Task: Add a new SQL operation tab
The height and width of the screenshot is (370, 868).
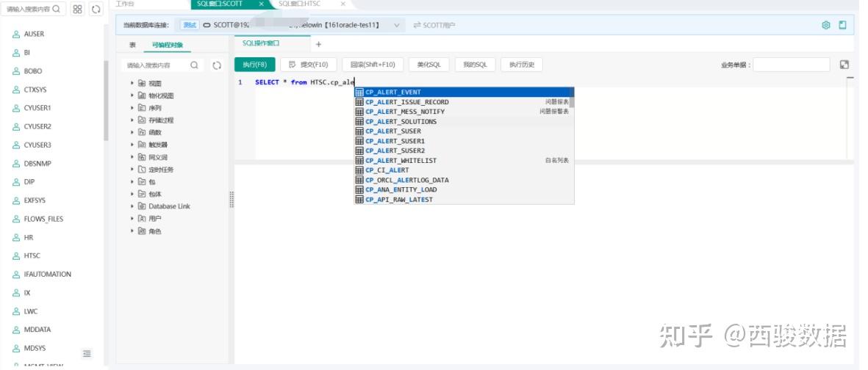Action: [x=318, y=44]
